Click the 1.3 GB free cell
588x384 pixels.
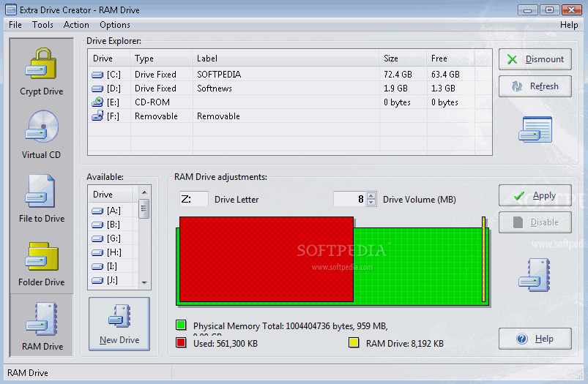443,89
